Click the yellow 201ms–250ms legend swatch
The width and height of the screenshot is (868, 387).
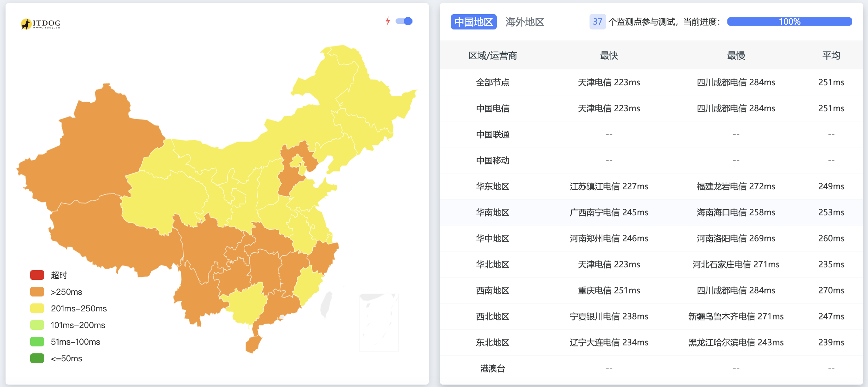tap(37, 308)
